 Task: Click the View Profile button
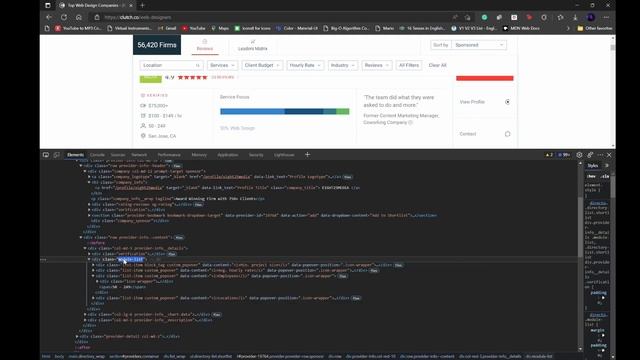[x=485, y=102]
